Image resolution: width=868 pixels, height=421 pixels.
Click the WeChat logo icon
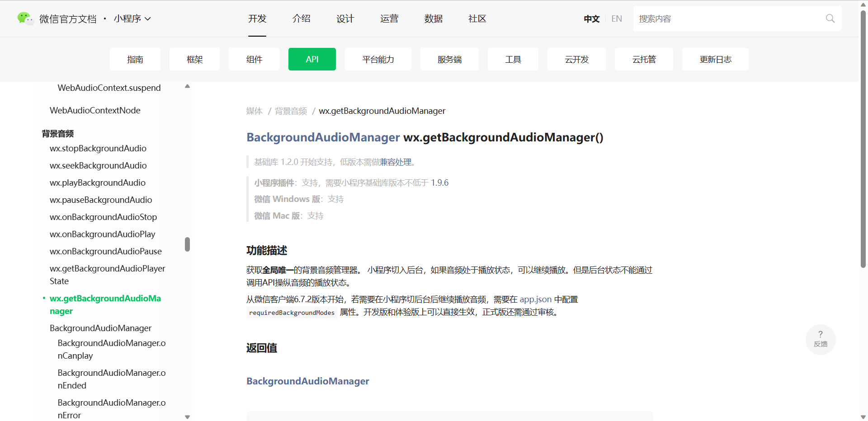point(25,19)
